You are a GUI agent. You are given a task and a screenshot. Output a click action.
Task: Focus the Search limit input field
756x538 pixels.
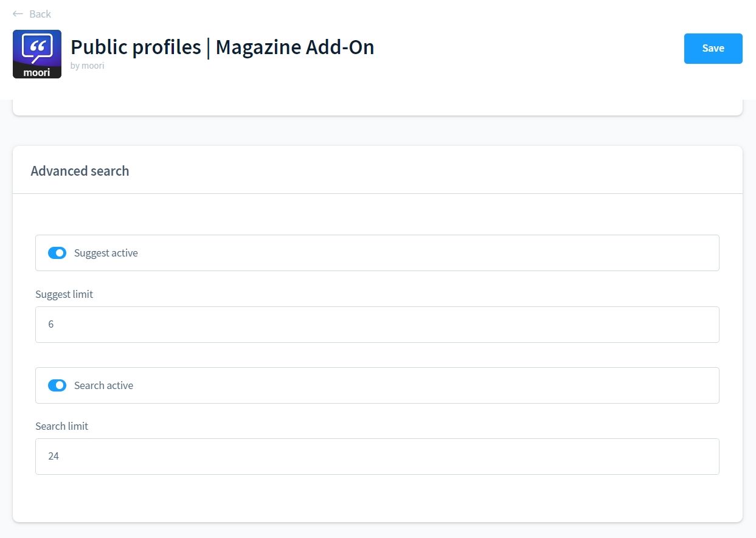pos(377,457)
